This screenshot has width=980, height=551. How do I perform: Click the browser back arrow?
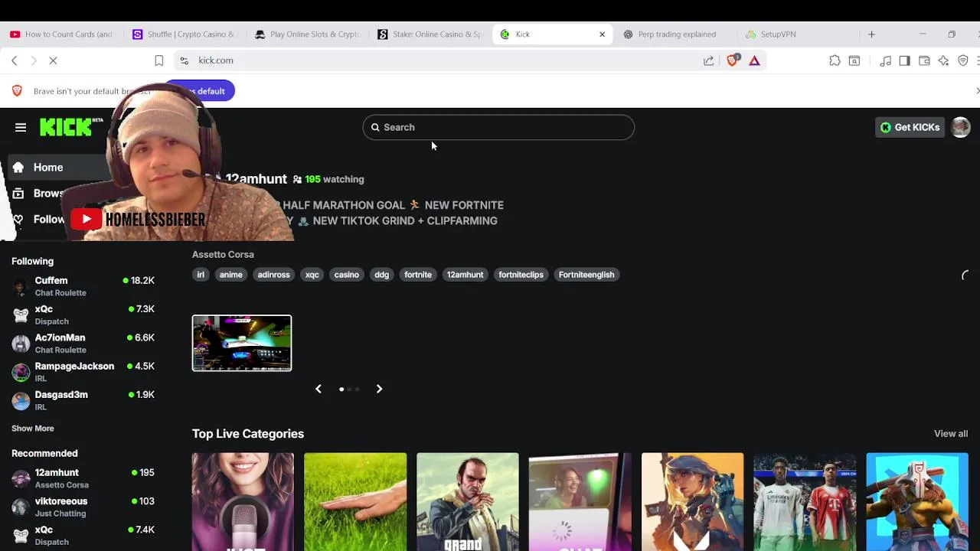pos(15,60)
